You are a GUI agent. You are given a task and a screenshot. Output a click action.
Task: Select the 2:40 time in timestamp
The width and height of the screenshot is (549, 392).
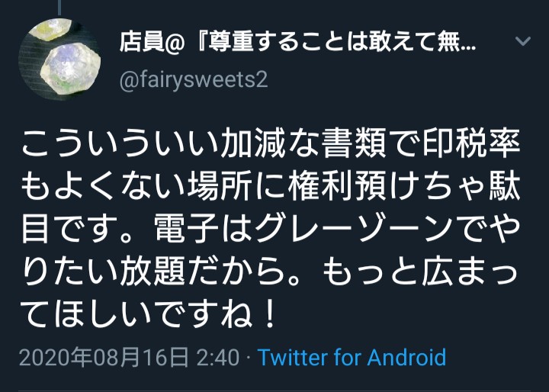click(x=218, y=358)
